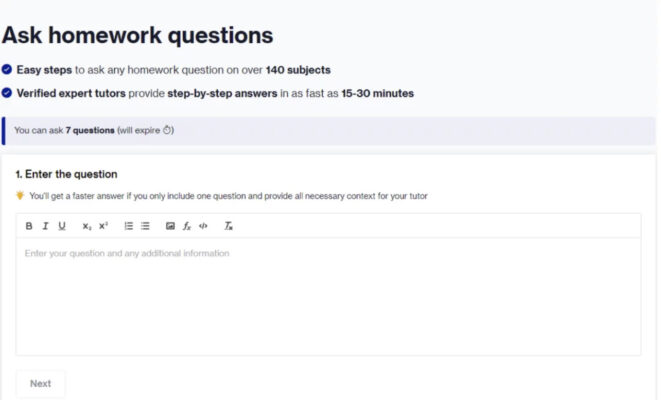Insert a code block
The image size is (661, 400).
203,226
